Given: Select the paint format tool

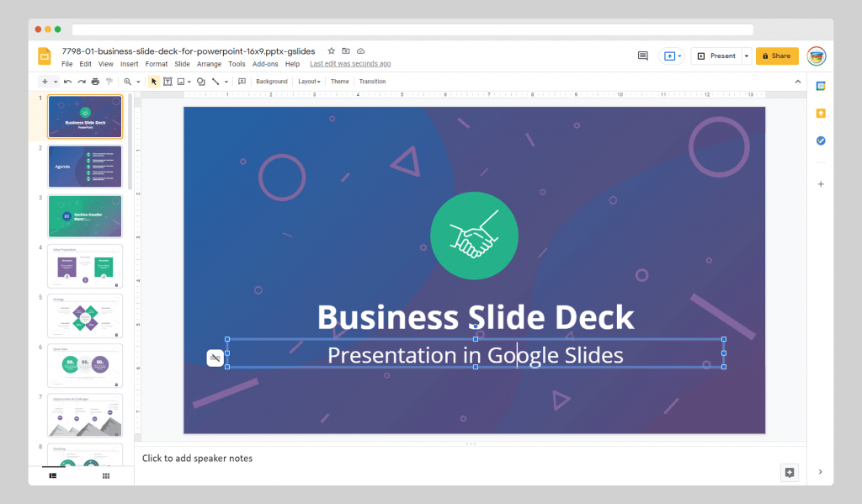Looking at the screenshot, I should click(109, 82).
